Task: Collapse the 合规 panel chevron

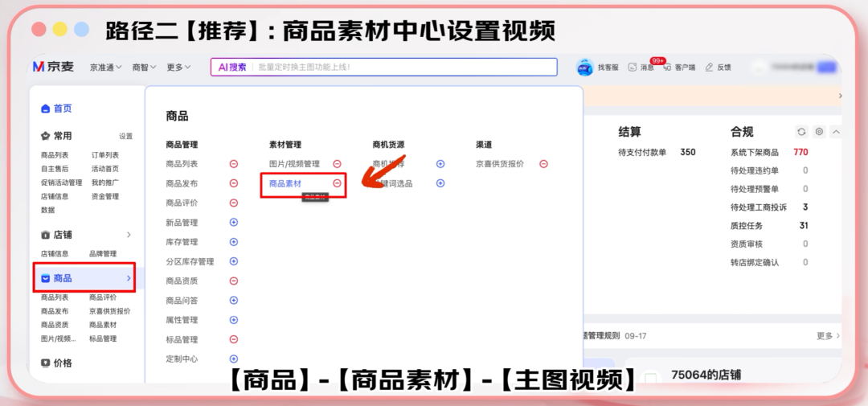Action: click(837, 132)
